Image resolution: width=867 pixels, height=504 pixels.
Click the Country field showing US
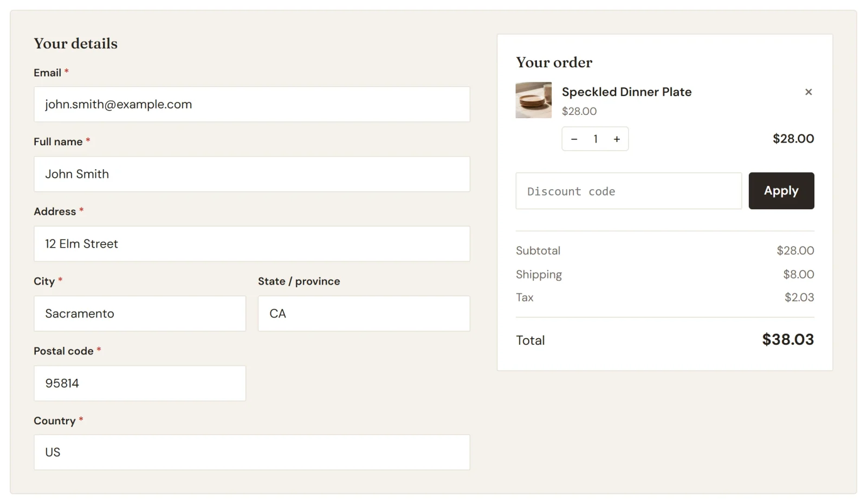coord(252,452)
